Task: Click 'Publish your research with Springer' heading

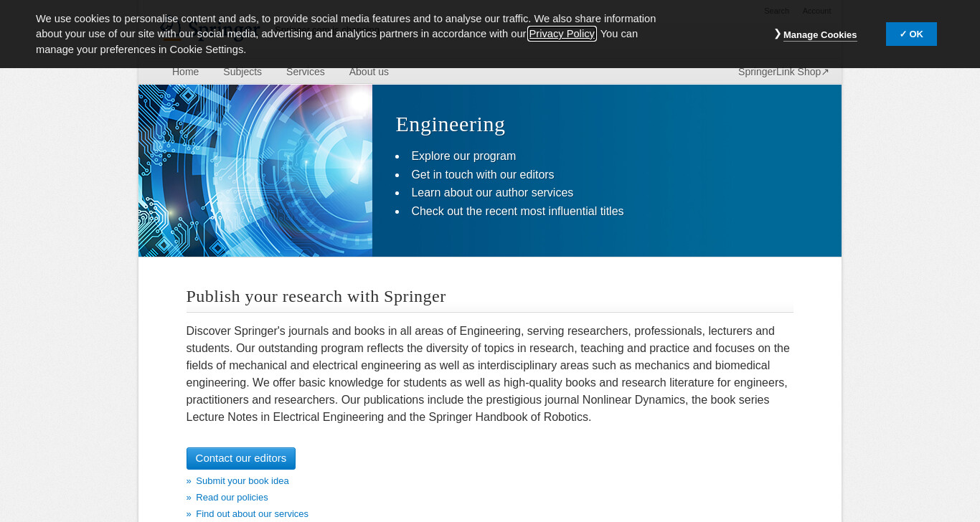Action: coord(316,296)
